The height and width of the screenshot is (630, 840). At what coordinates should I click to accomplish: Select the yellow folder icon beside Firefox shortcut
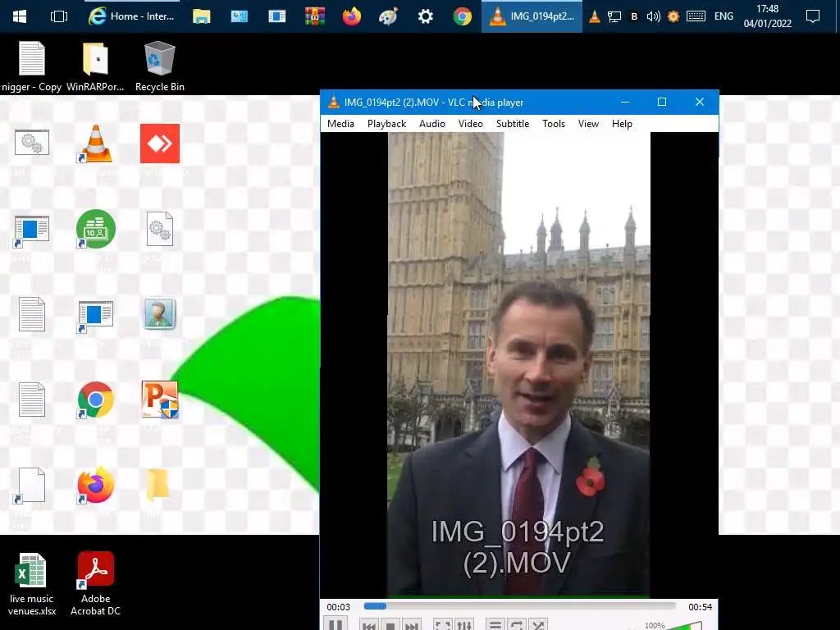click(x=158, y=485)
